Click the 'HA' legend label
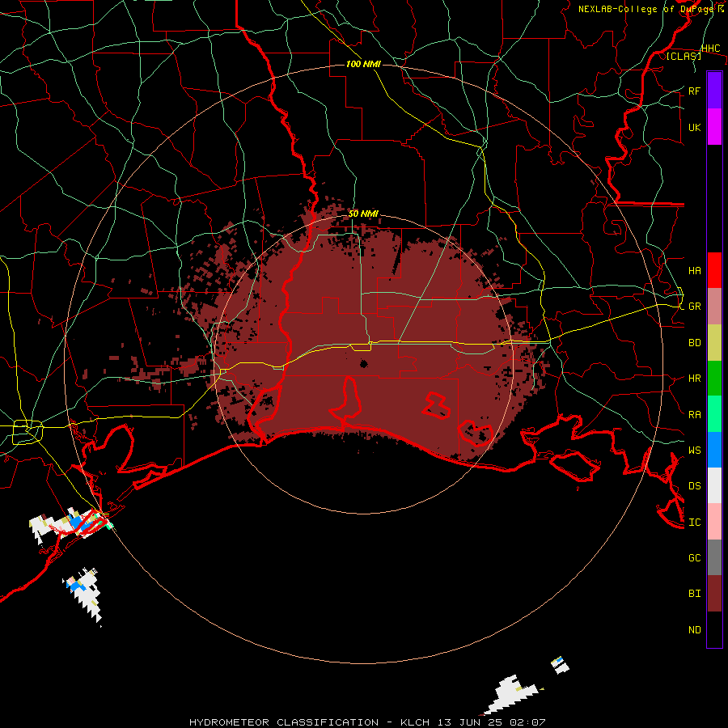The image size is (728, 728). (x=694, y=271)
